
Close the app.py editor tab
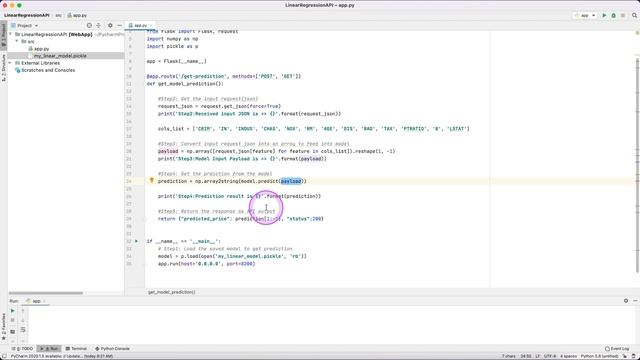(151, 25)
